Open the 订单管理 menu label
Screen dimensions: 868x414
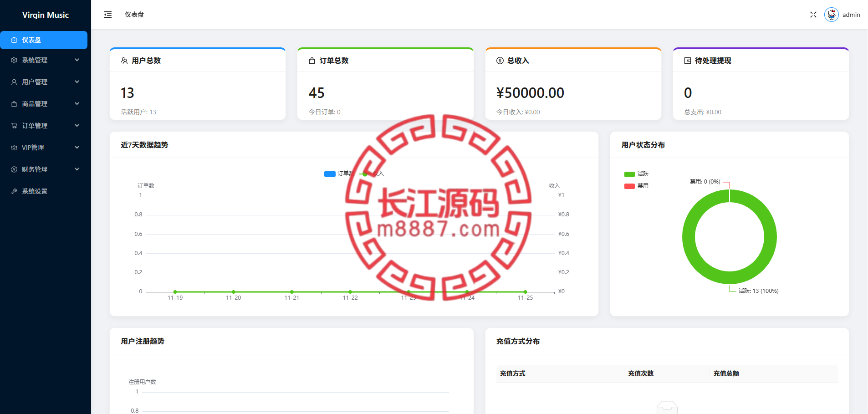pos(35,126)
